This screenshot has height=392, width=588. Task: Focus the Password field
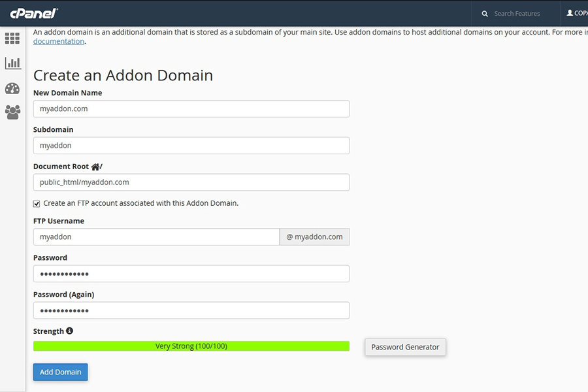(191, 274)
